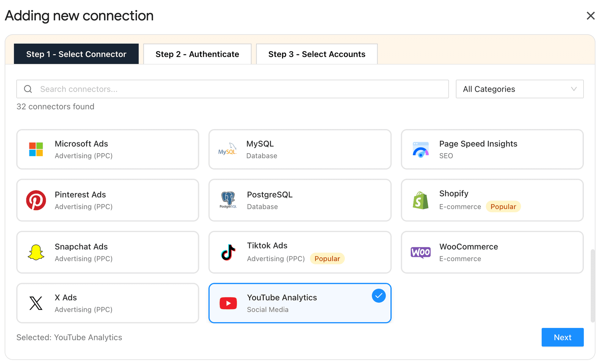Click the YouTube play button icon
Viewport: 603px width, 364px height.
coord(228,303)
